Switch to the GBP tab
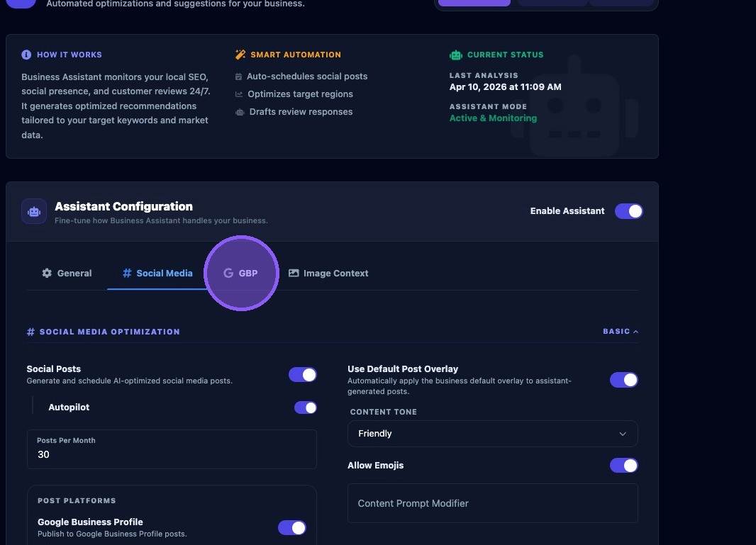This screenshot has height=545, width=756. (x=241, y=274)
